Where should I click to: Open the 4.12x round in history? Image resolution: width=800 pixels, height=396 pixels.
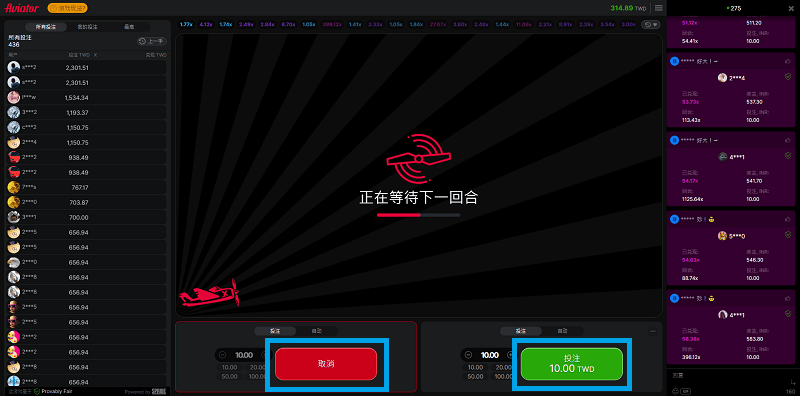coord(206,24)
